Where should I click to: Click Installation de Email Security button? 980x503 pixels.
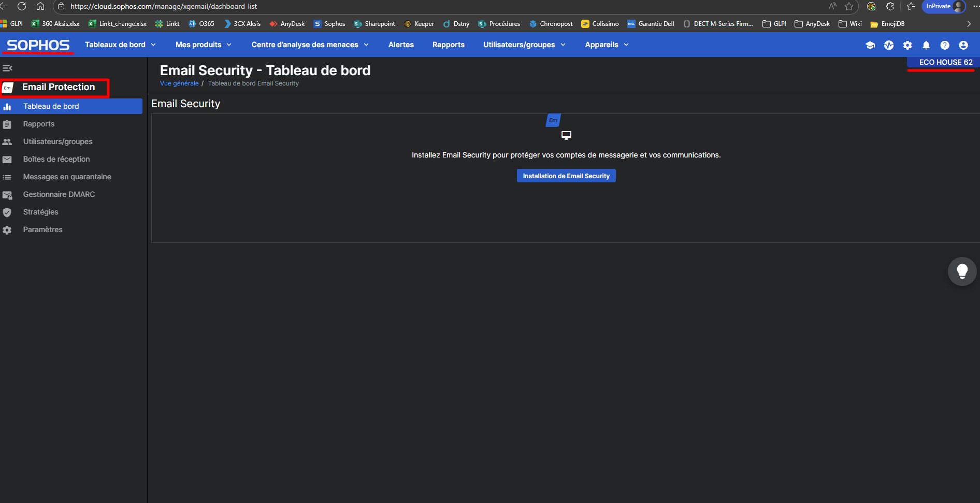(x=566, y=176)
